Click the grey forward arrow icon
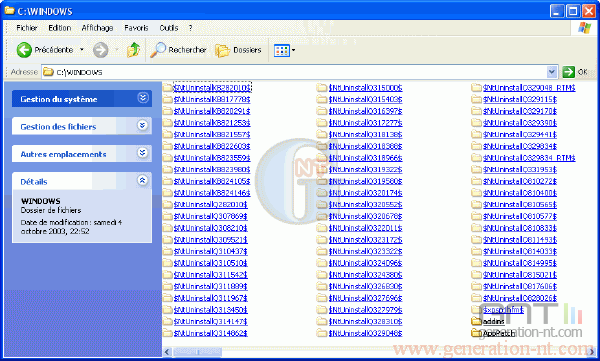The width and height of the screenshot is (600, 361). (101, 50)
